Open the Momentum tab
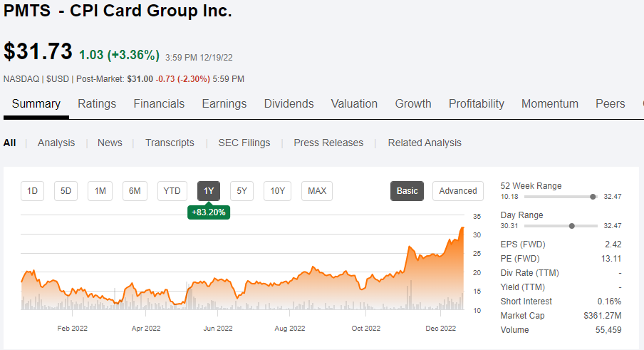644x350 pixels. click(550, 104)
